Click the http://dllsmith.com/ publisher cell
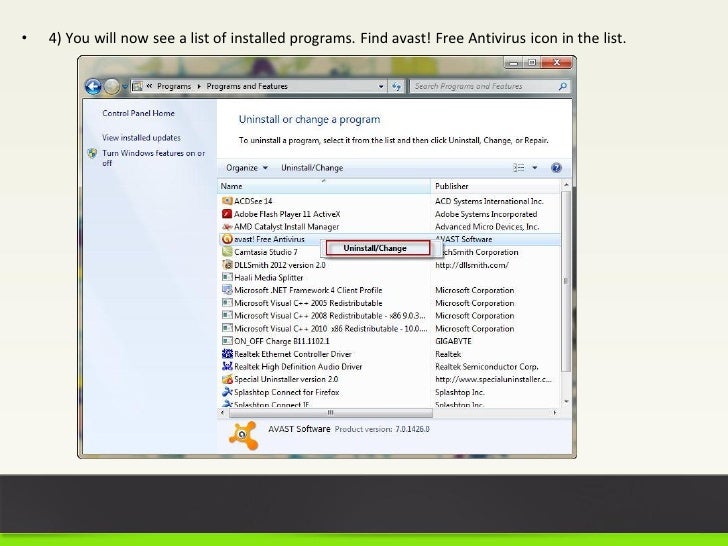The height and width of the screenshot is (546, 728). coord(472,265)
